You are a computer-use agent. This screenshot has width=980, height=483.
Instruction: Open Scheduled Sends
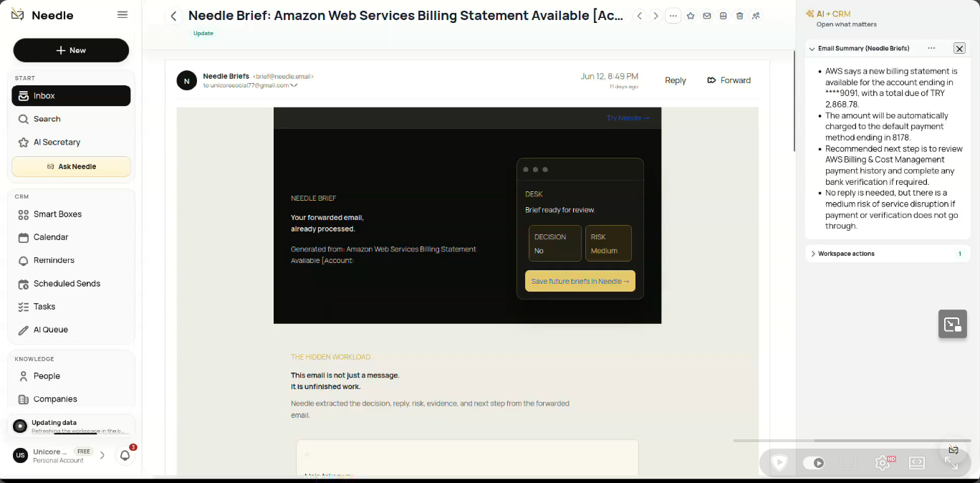click(71, 284)
